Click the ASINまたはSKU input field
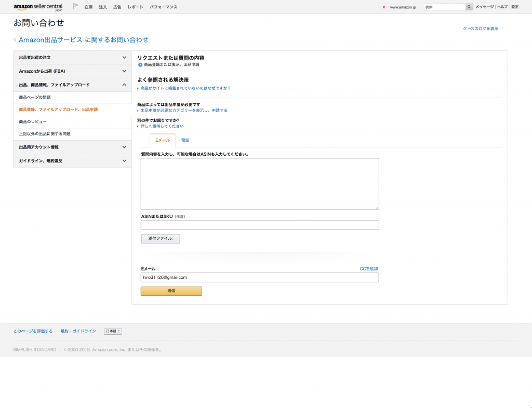Image resolution: width=532 pixels, height=408 pixels. (260, 225)
